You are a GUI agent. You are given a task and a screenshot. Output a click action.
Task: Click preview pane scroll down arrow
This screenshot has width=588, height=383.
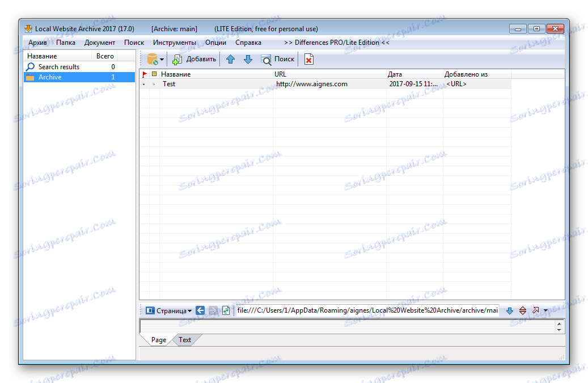[x=559, y=330]
